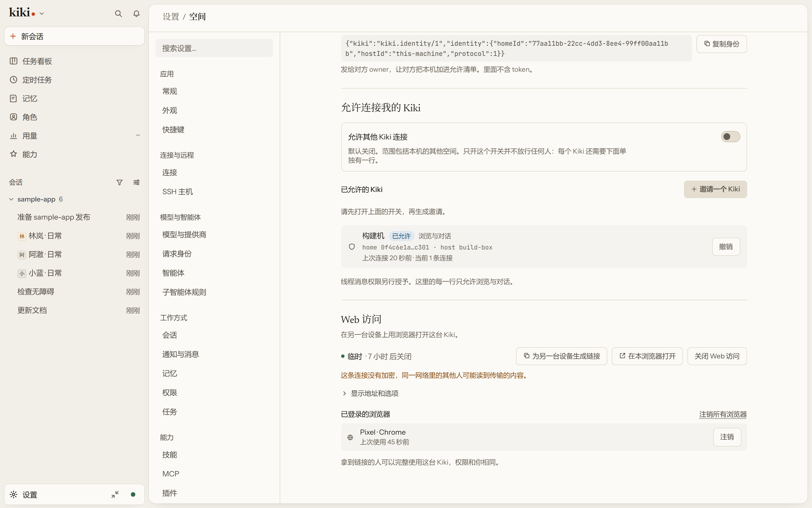
Task: Click the settings gear icon at bottom
Action: point(14,494)
